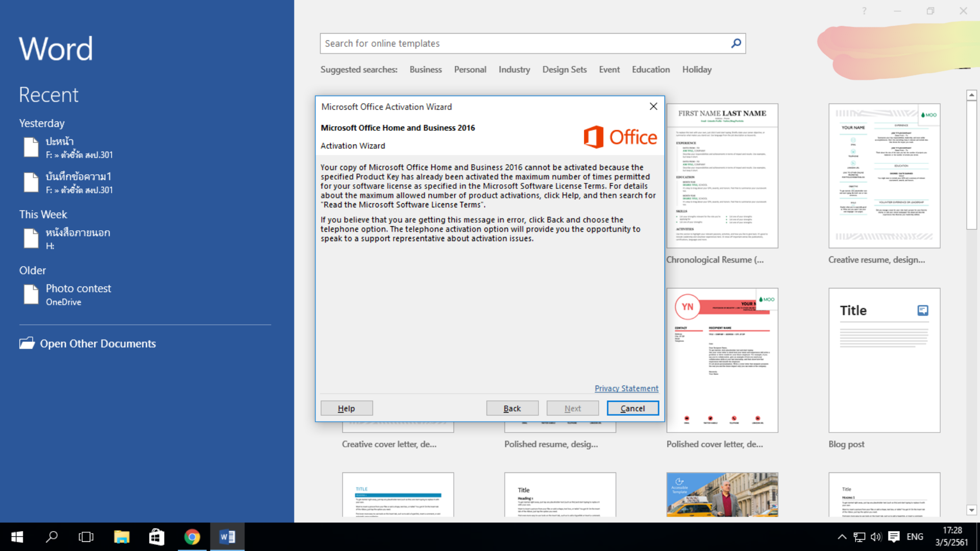Open the Action Center notifications icon

[894, 537]
